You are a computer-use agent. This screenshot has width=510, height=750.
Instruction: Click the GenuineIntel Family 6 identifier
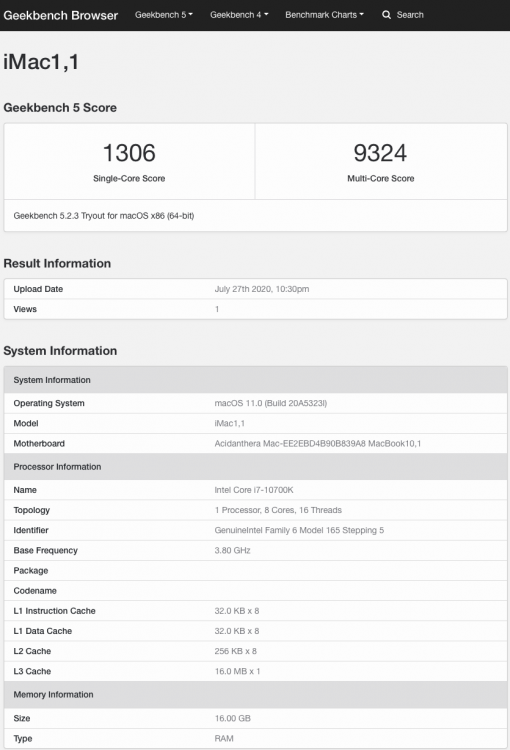[x=299, y=530]
